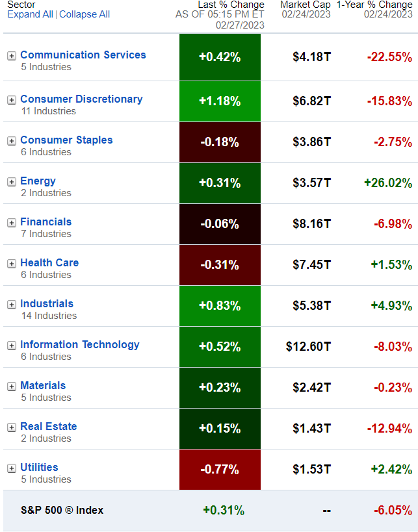The width and height of the screenshot is (418, 532).
Task: Expand the Communication Services sector row
Action: pyautogui.click(x=11, y=56)
